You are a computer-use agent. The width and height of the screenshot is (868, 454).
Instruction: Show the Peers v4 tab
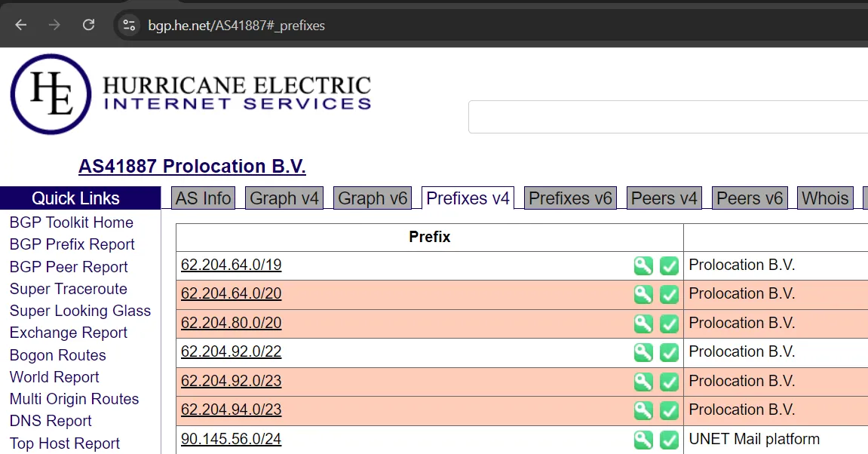pos(664,198)
